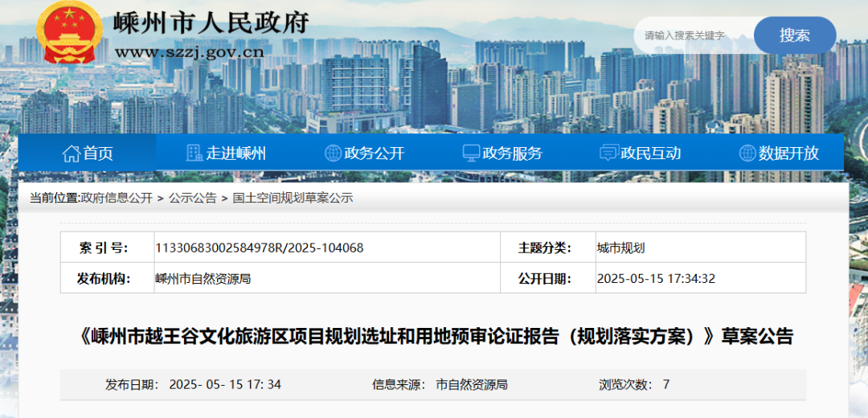
Task: Click the chat bubble icon beside 政民互动
Action: point(609,153)
